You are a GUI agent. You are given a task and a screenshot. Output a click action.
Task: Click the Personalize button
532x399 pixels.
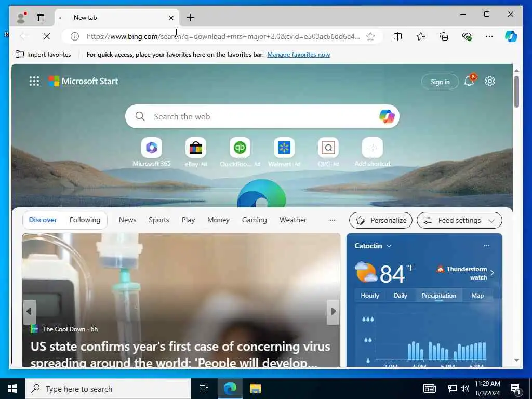click(381, 220)
